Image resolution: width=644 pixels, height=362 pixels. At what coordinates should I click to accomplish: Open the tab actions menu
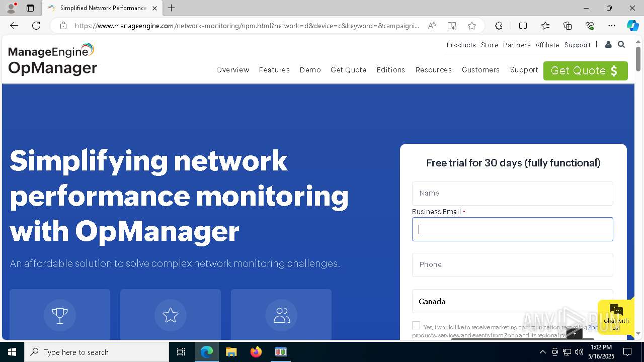point(30,8)
